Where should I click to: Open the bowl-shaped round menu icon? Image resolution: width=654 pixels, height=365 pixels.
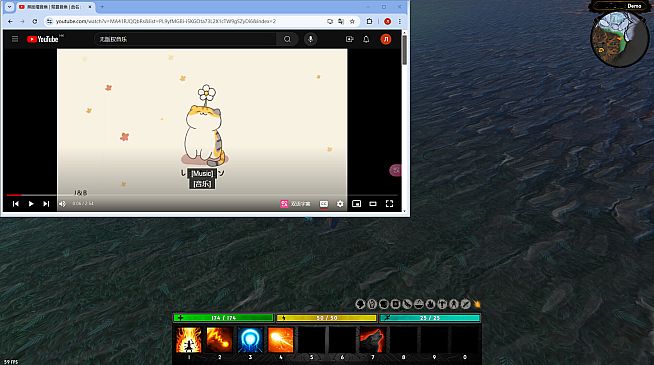419,304
